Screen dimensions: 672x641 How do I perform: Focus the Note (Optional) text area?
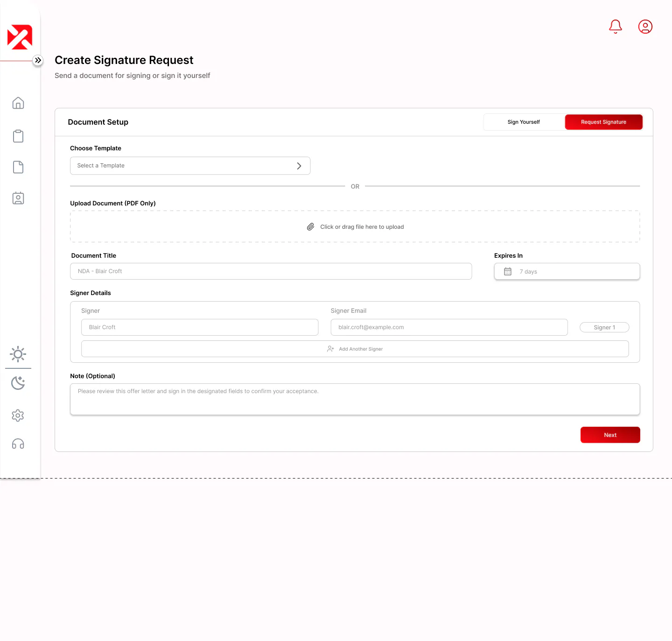tap(355, 399)
